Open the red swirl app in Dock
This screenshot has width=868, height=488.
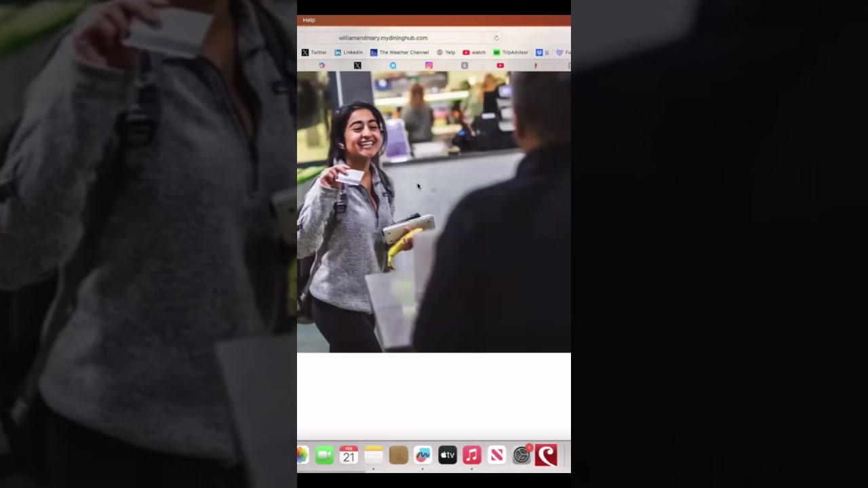click(546, 455)
